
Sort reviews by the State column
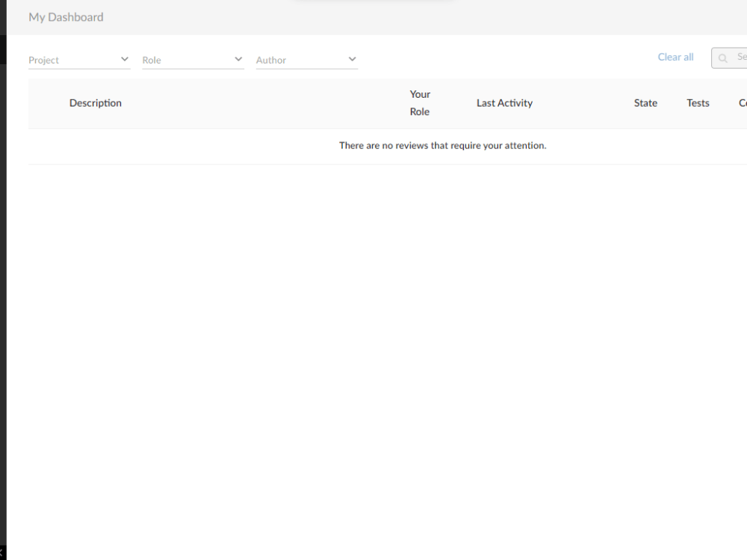point(645,103)
